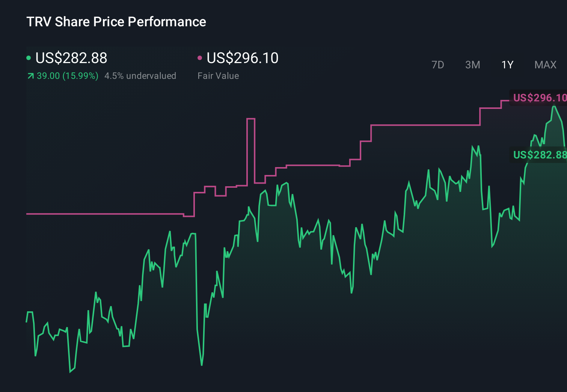
Task: Click the green share price dot indicator
Action: coord(29,58)
